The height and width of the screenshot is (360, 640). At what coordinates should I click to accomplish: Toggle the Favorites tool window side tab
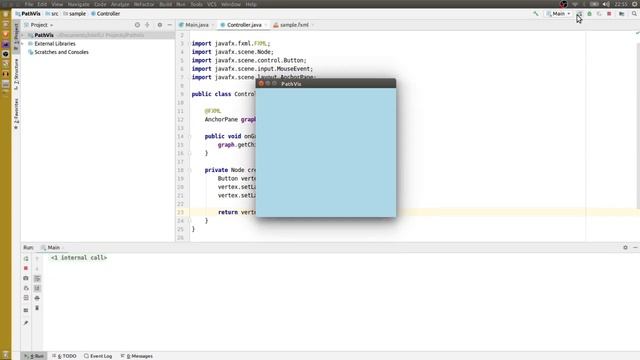pos(16,114)
